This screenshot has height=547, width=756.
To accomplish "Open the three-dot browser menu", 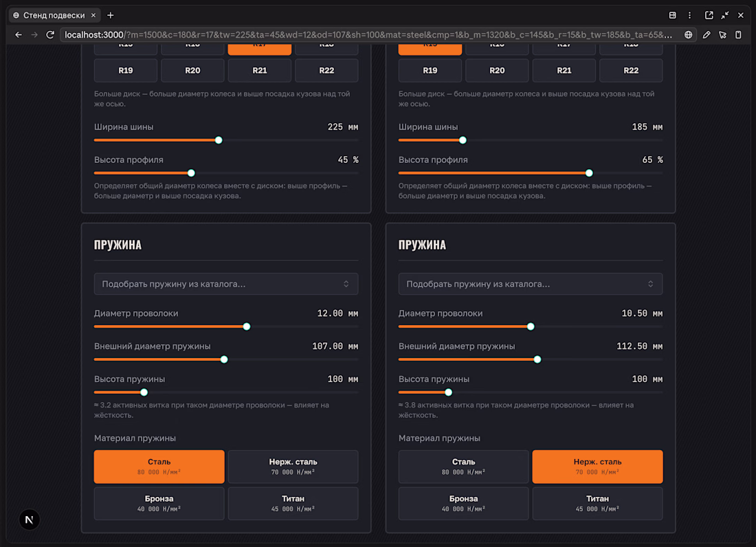I will [689, 15].
